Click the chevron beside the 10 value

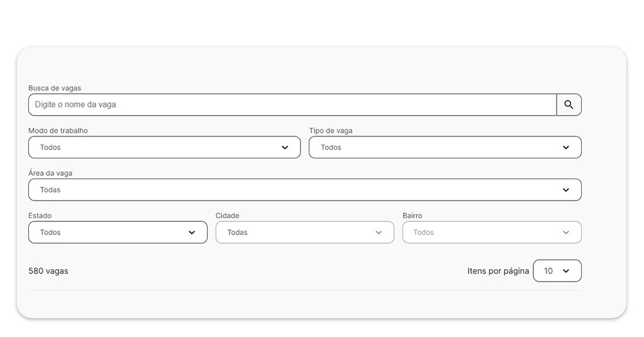tap(565, 271)
